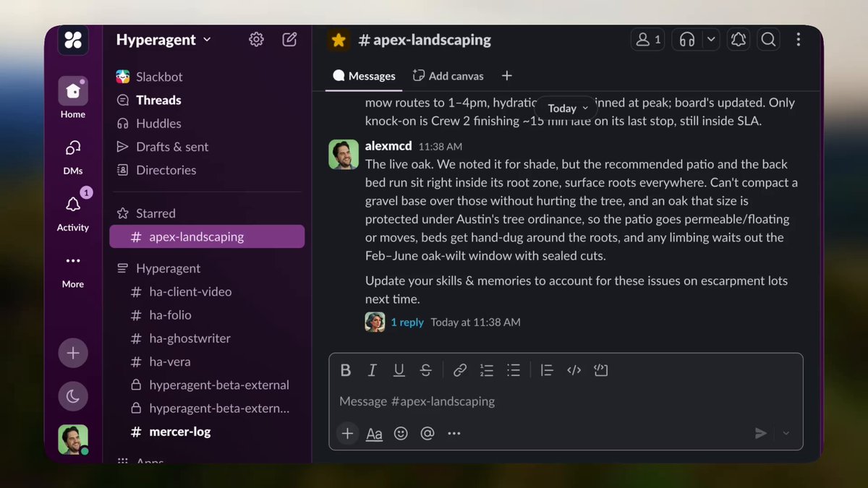Open the emoji picker
Screen dimensions: 868x488
[401, 433]
